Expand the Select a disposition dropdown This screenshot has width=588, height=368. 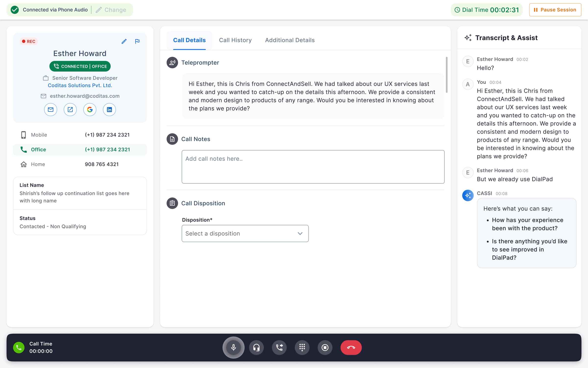(x=245, y=233)
